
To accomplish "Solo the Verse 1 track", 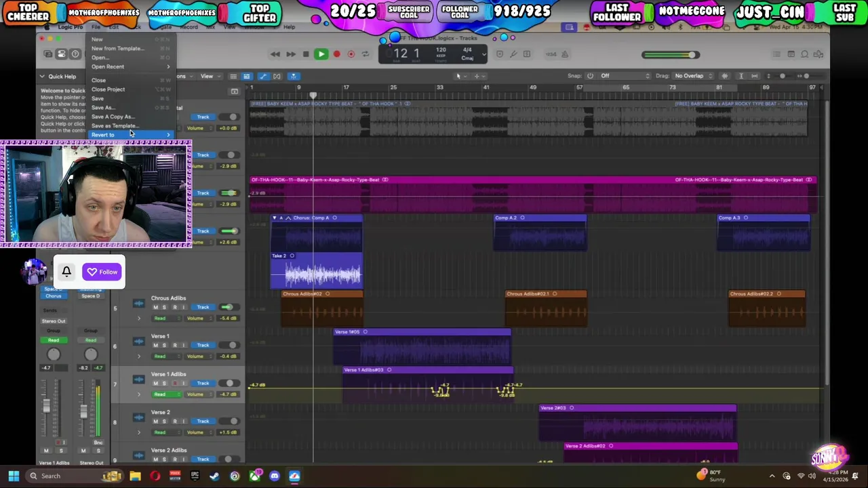I will [164, 345].
